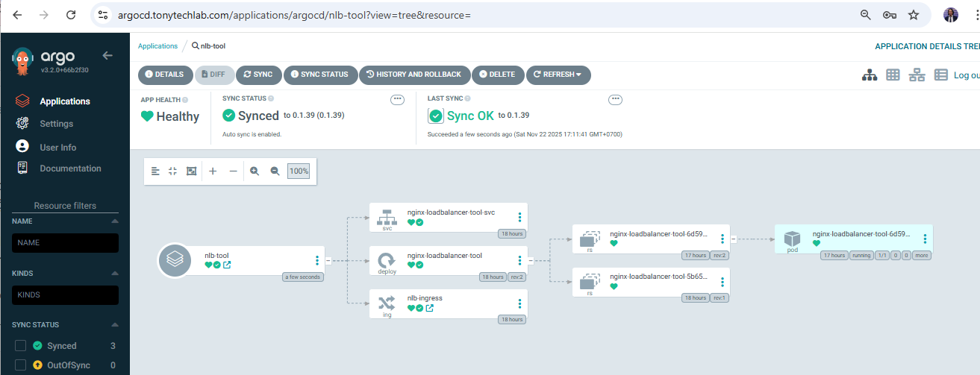Switch to the pods grid view icon

(x=893, y=75)
